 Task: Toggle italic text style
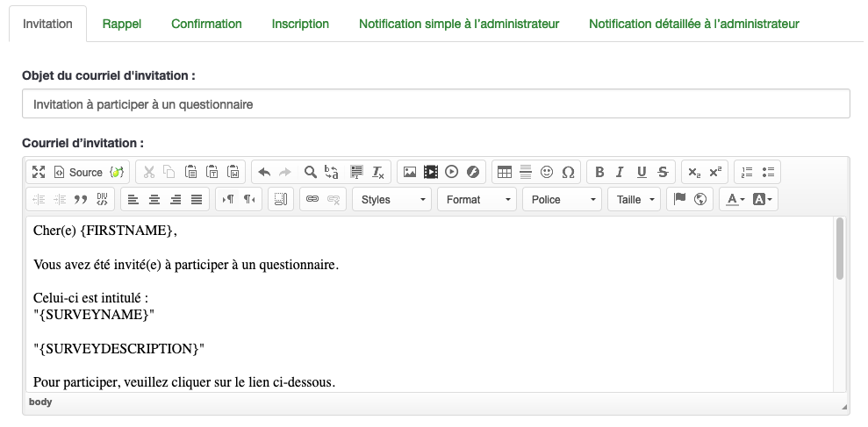621,173
